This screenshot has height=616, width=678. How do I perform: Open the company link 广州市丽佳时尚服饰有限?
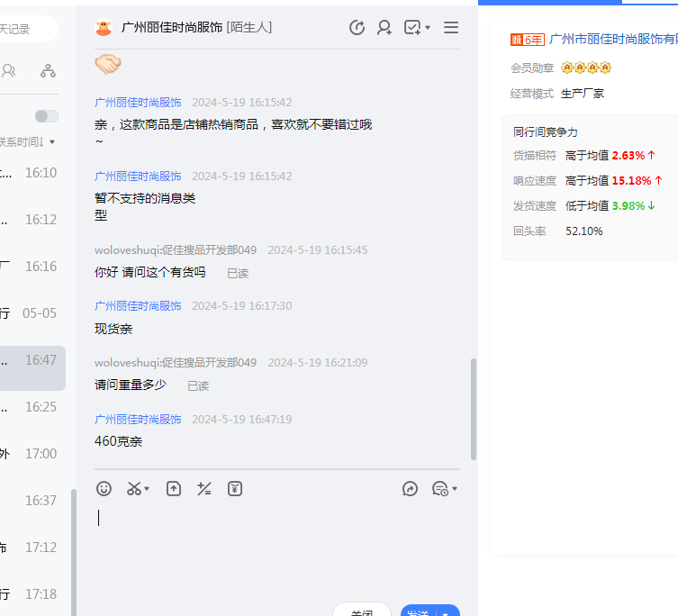(613, 40)
